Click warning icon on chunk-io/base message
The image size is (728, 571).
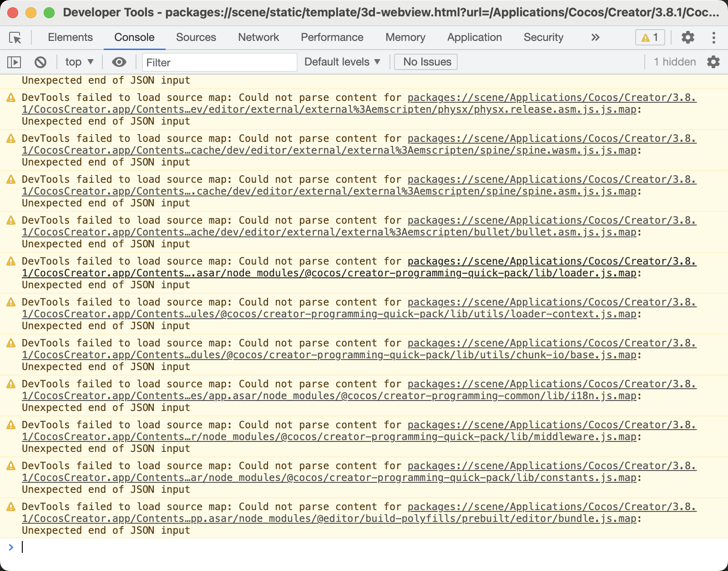point(11,343)
